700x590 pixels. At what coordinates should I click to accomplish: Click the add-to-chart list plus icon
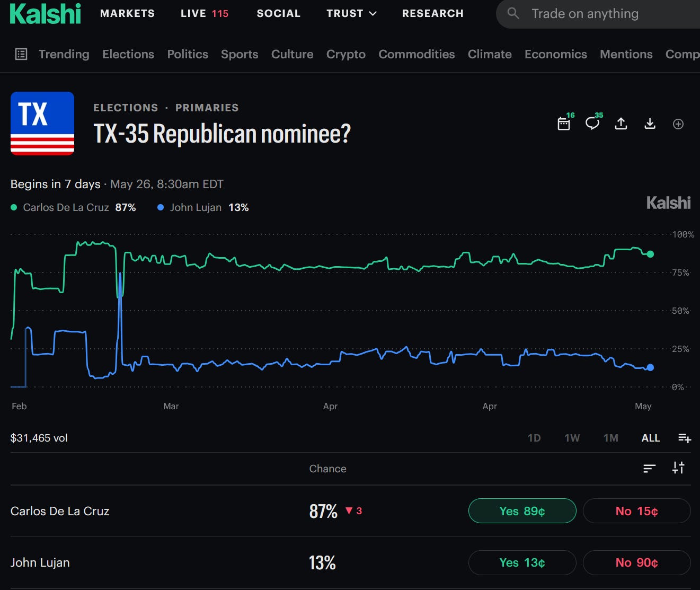[685, 438]
